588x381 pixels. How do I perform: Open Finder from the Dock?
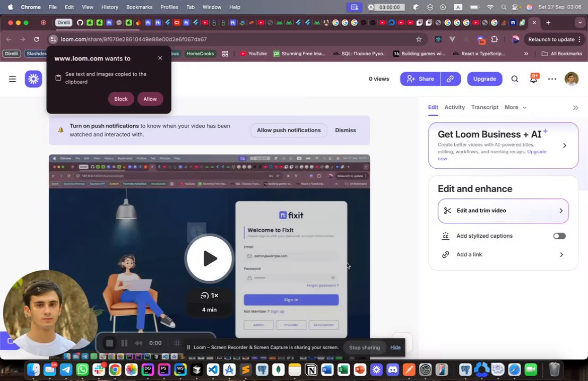[x=33, y=370]
